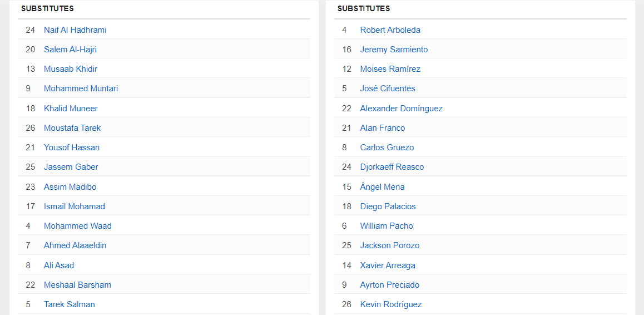644x315 pixels.
Task: Click Moustafa Tarek link
Action: click(72, 128)
